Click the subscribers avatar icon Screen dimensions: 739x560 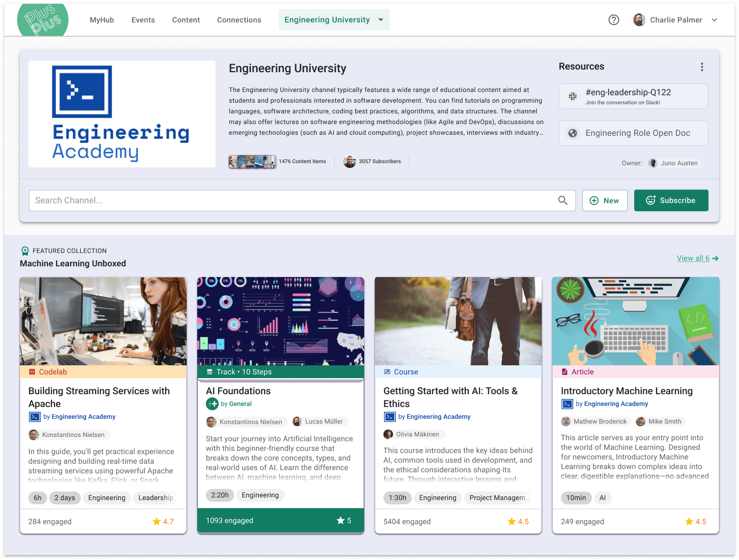(x=350, y=162)
